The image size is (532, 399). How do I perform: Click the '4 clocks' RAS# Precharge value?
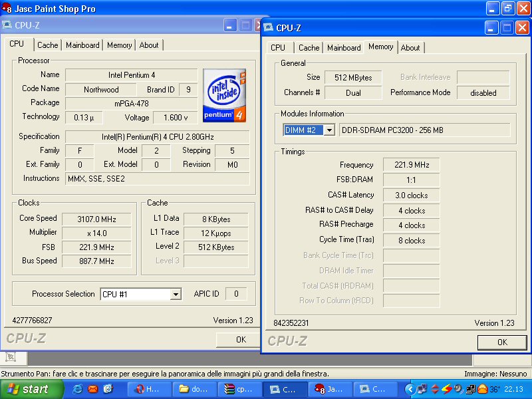[411, 225]
